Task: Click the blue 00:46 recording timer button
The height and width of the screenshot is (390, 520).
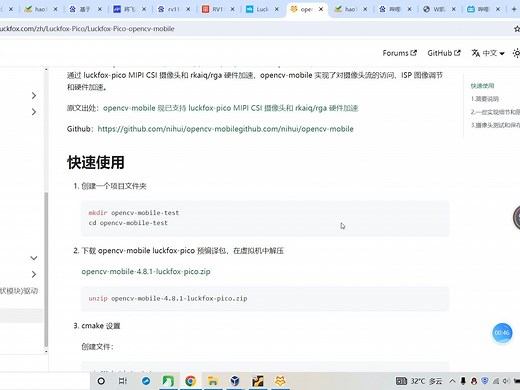Action: [502, 333]
